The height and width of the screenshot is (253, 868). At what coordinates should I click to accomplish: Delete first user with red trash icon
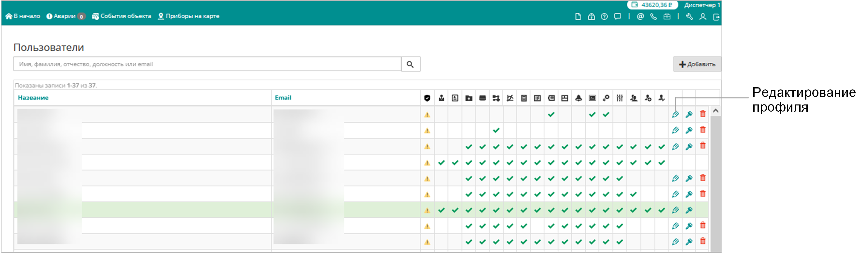tap(702, 114)
